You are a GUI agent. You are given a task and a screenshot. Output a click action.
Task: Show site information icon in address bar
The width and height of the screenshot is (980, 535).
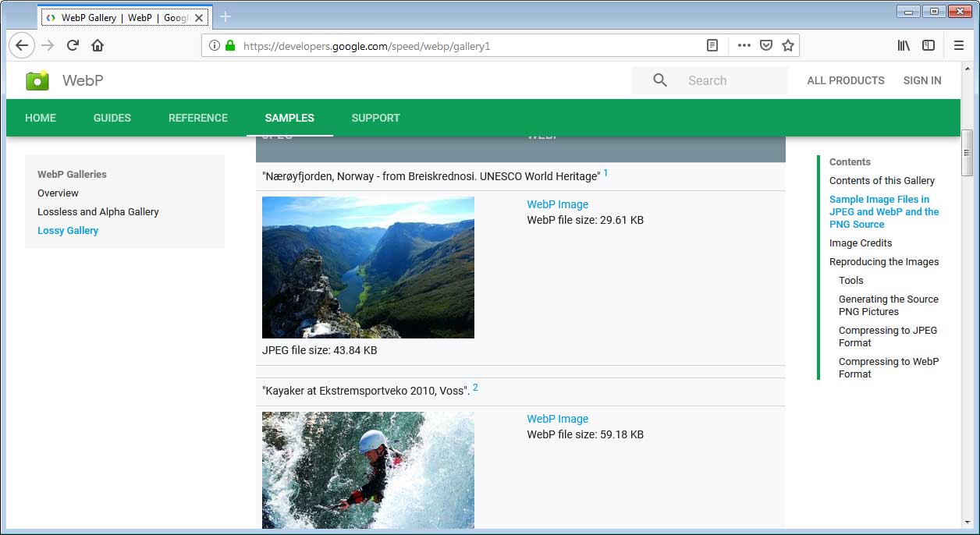[215, 46]
